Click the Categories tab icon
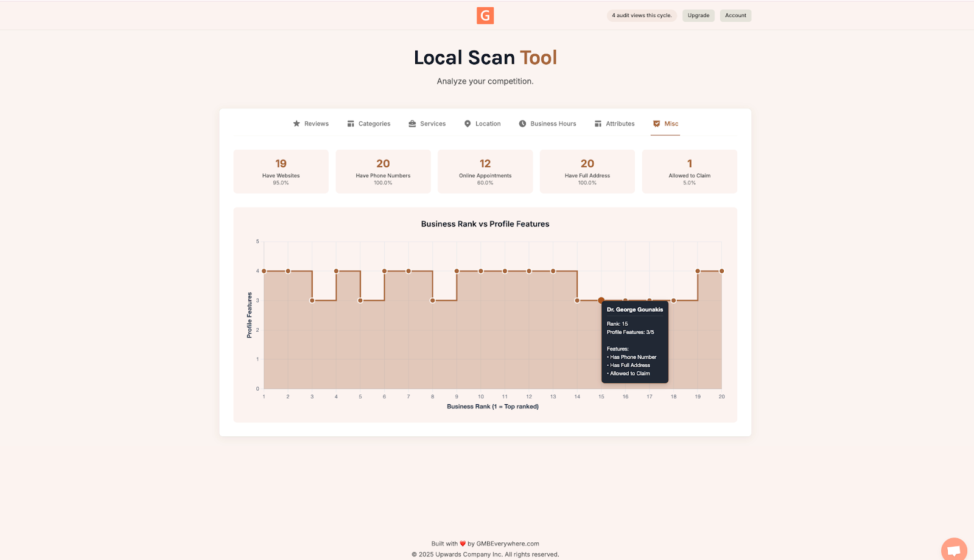This screenshot has height=560, width=974. click(351, 124)
